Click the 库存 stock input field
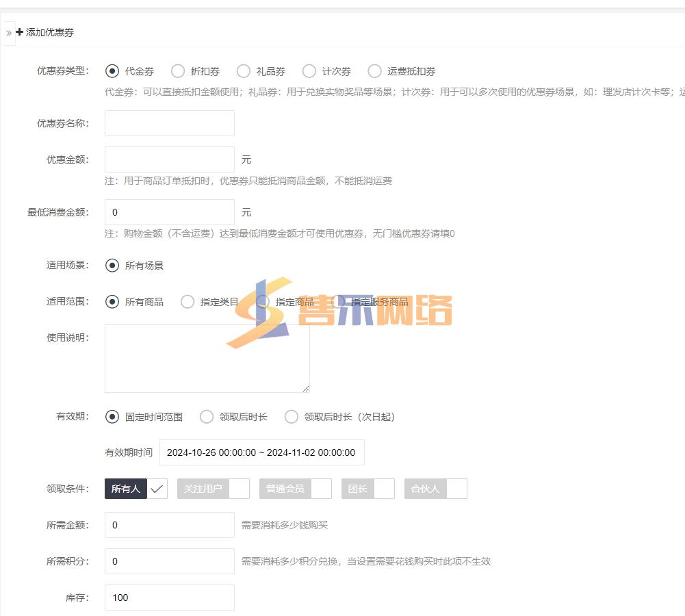The width and height of the screenshot is (685, 616). 169,598
